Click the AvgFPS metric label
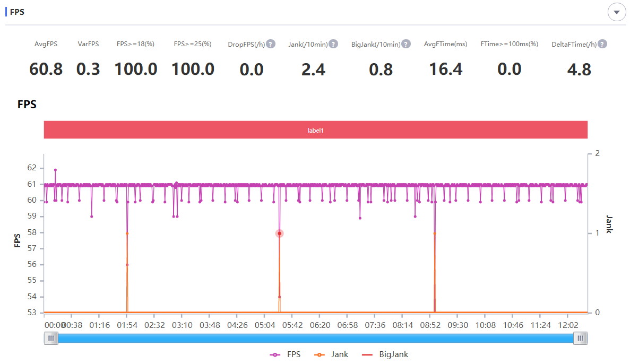This screenshot has height=364, width=630. [46, 44]
